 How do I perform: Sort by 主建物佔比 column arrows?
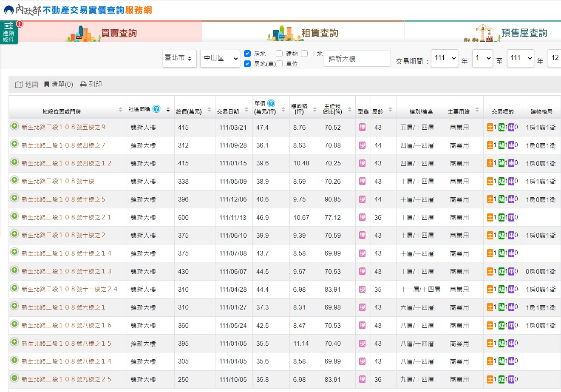click(349, 110)
